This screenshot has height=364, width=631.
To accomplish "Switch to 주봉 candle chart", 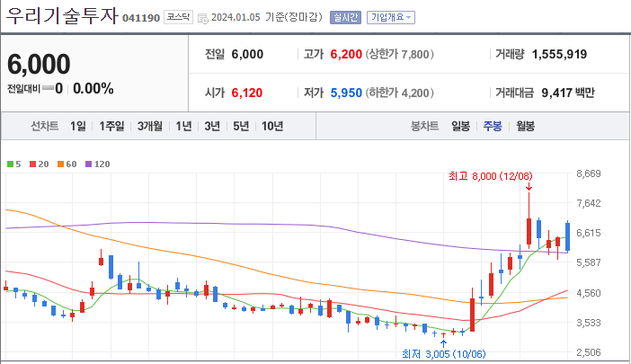I will (493, 126).
